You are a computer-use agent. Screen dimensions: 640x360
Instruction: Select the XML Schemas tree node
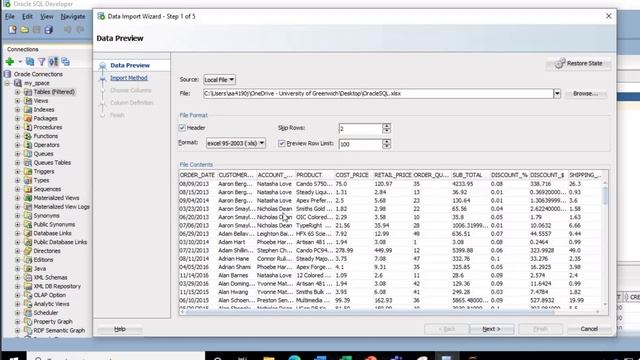(x=50, y=278)
